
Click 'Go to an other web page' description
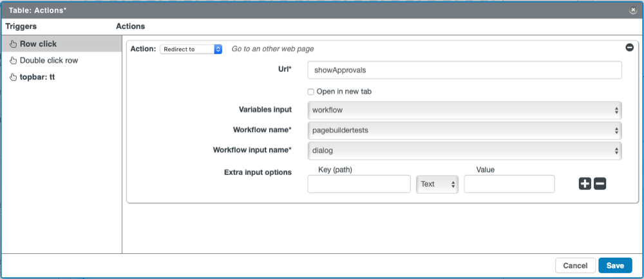tap(272, 49)
